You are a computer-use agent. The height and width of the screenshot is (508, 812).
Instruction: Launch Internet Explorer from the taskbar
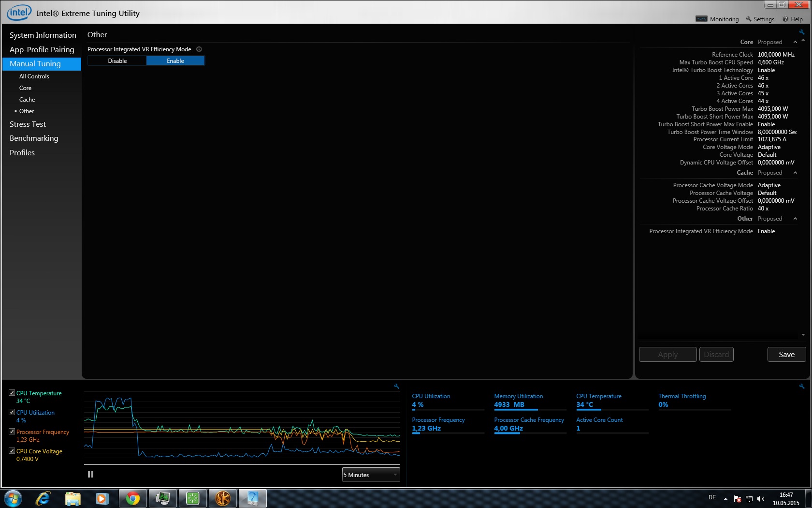pos(43,498)
